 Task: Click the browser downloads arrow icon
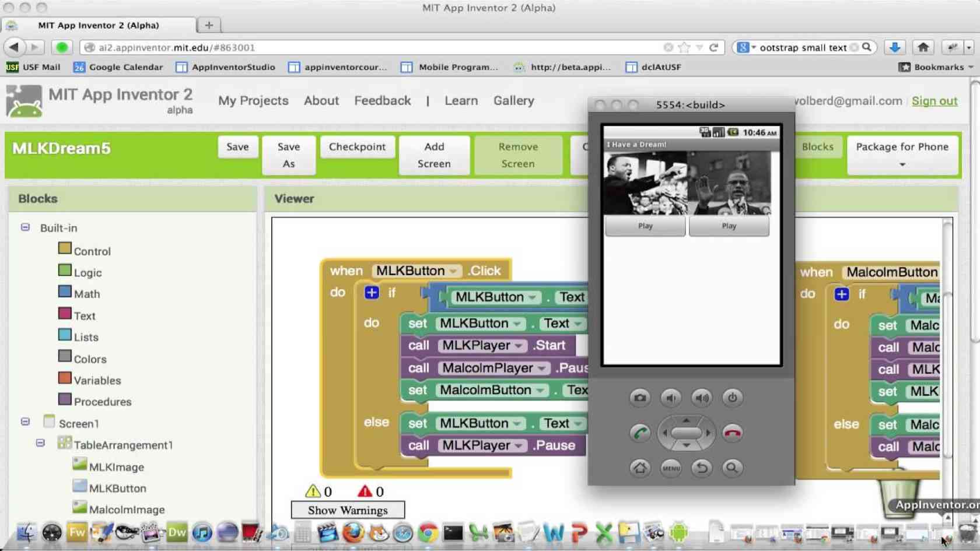pos(895,47)
